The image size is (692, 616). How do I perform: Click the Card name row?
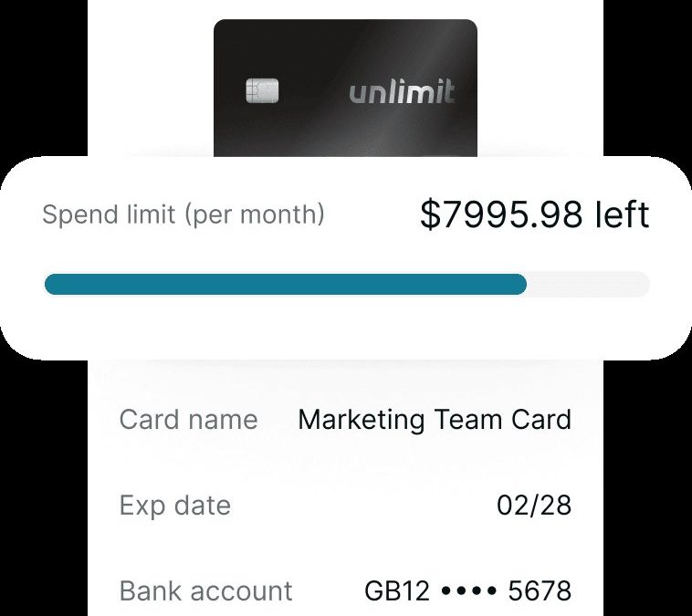point(346,419)
